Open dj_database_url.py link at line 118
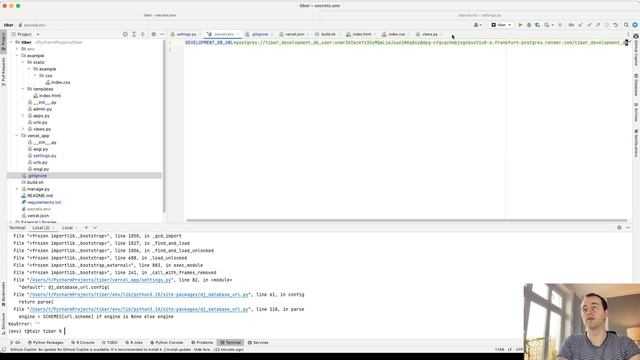The width and height of the screenshot is (640, 360). 139,309
